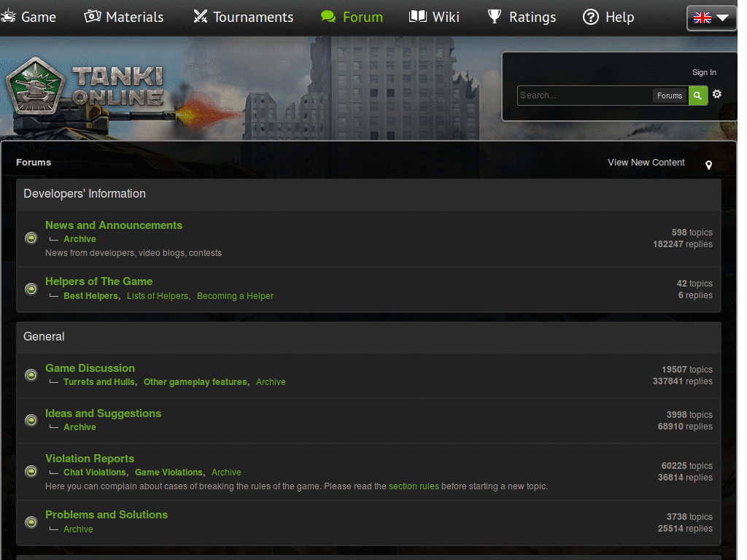Open the News and Announcements forum

114,225
